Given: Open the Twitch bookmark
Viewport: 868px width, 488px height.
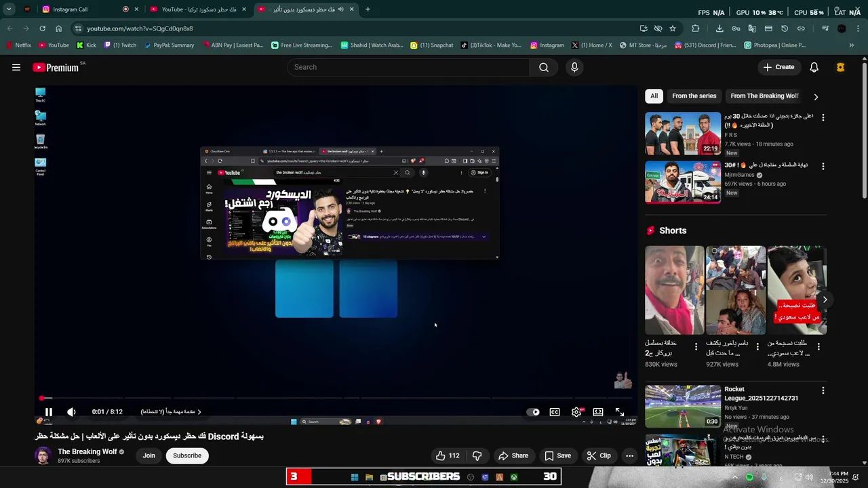Looking at the screenshot, I should tap(120, 45).
